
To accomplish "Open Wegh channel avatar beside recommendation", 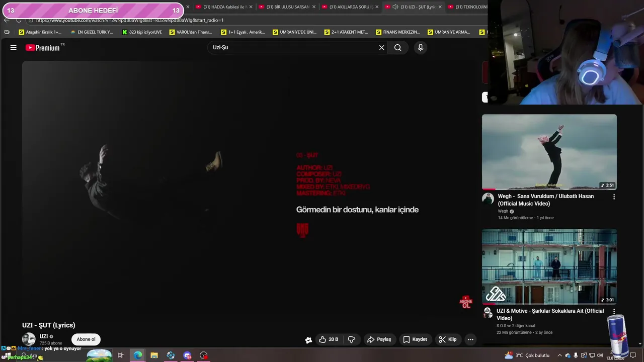I will click(488, 198).
